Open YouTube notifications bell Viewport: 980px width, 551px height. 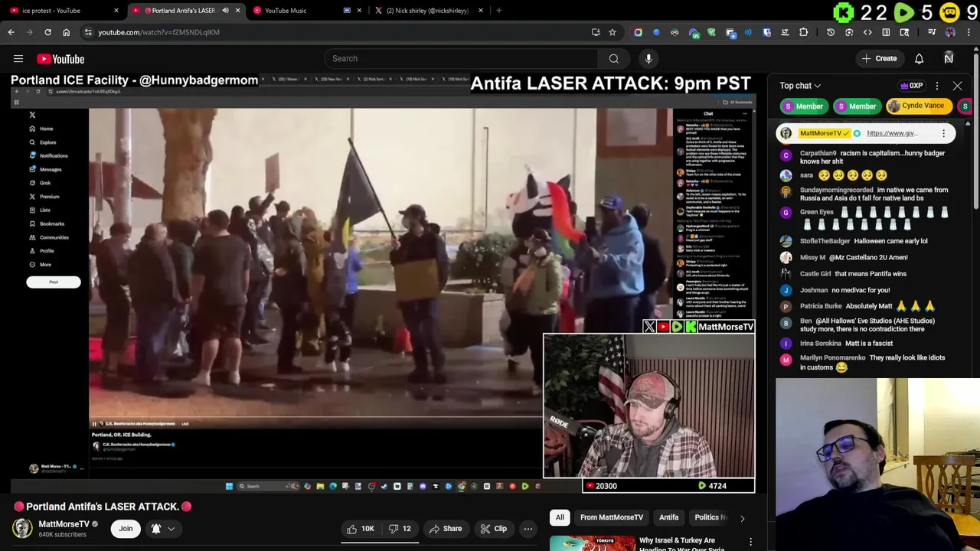[919, 59]
